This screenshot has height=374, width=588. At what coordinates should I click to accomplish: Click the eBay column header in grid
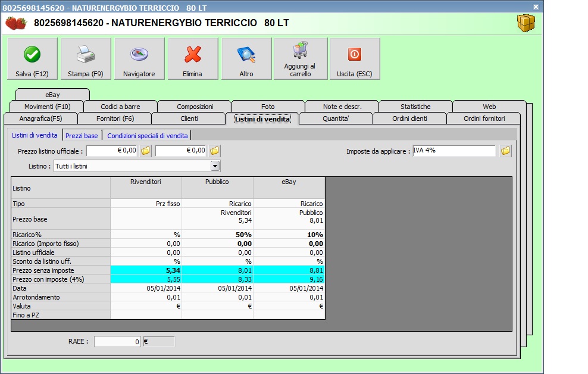(x=289, y=188)
